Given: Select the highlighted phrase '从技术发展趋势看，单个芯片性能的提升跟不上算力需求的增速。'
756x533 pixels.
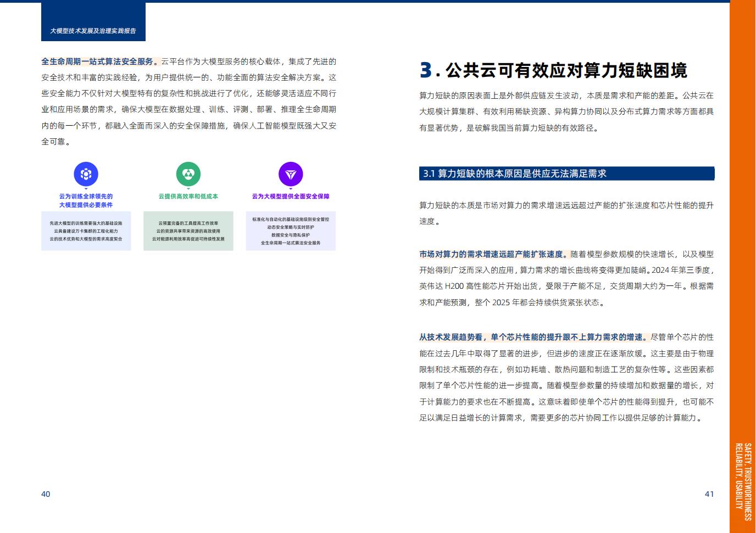Looking at the screenshot, I should coord(535,337).
